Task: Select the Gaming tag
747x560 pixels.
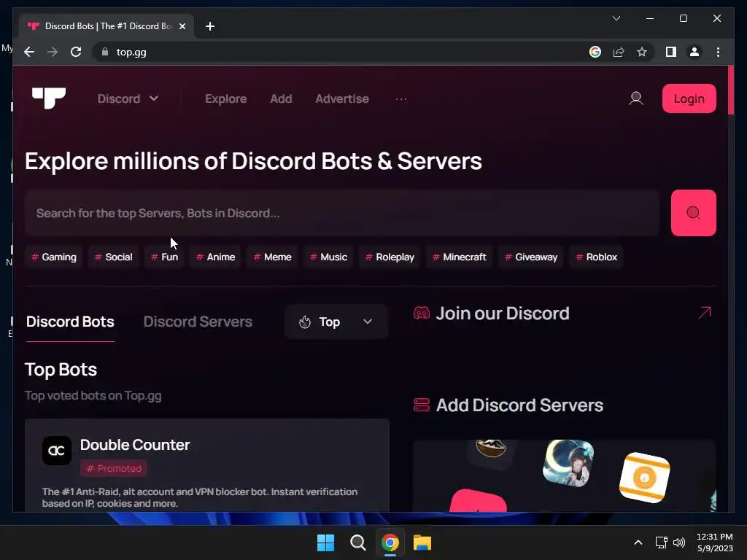Action: click(x=54, y=257)
